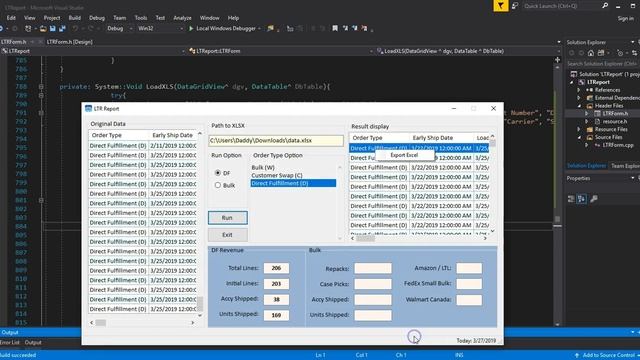Click the Exit button
Screen dimensions: 640x360
tap(227, 235)
